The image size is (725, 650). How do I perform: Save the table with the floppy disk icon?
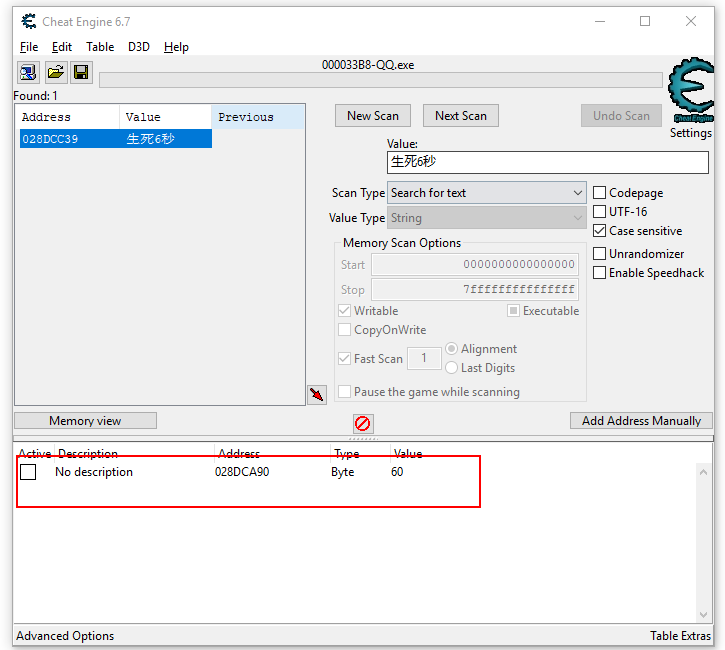coord(81,73)
